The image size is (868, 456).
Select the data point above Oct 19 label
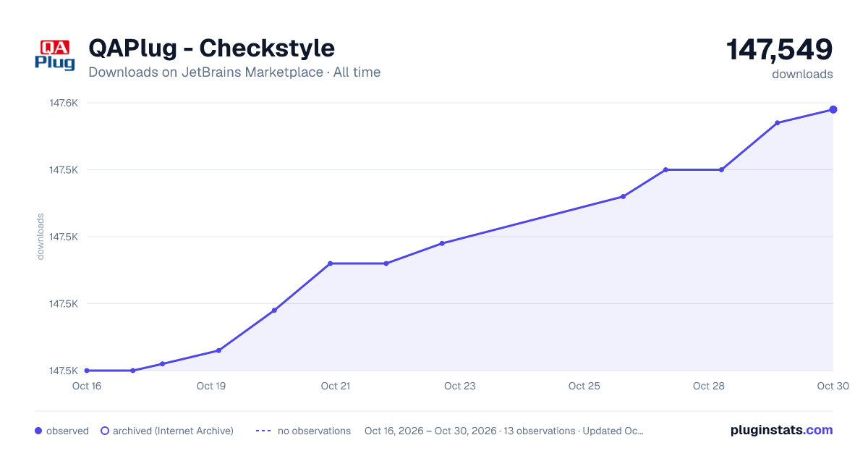pyautogui.click(x=218, y=350)
